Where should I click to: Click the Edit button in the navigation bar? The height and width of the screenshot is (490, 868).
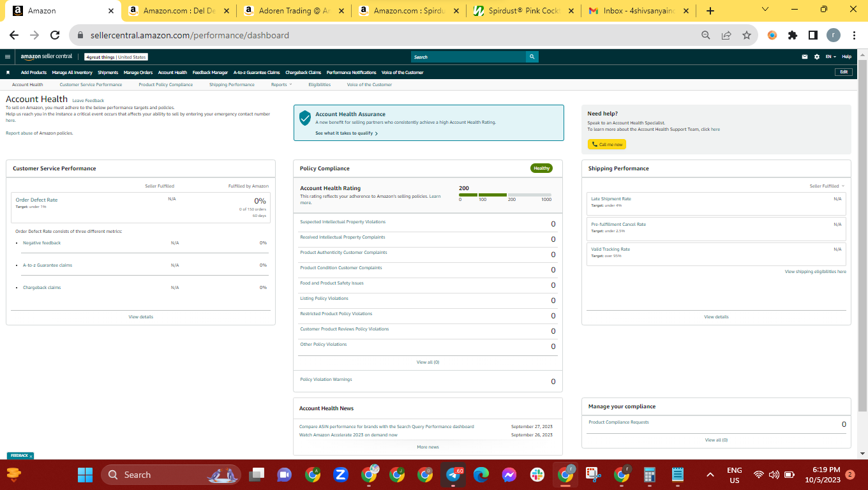844,72
